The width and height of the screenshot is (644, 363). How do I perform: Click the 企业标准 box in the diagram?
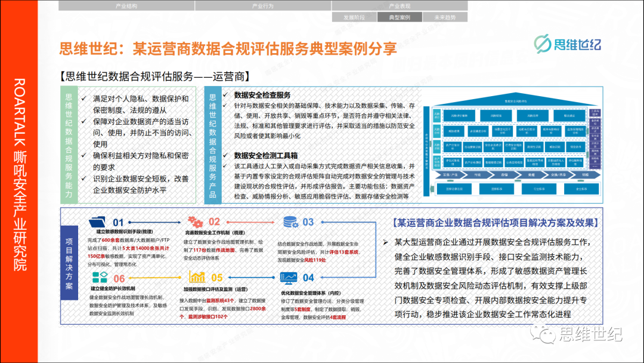coord(581,189)
